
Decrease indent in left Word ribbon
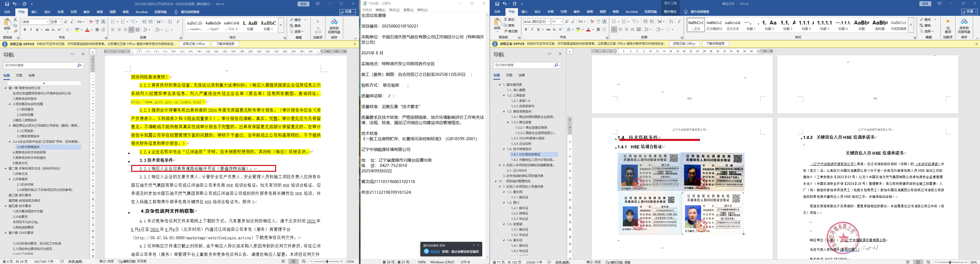144,22
